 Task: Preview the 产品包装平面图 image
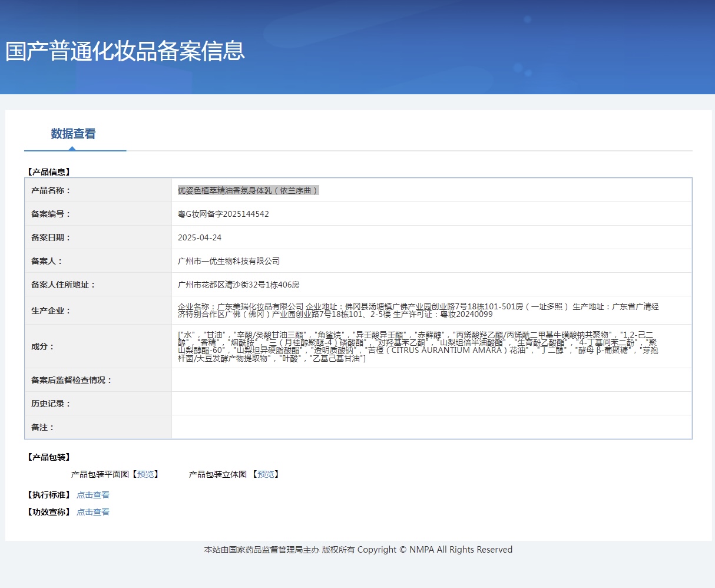(144, 474)
